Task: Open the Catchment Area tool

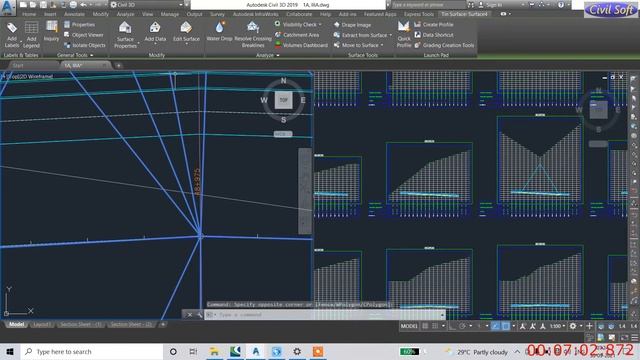Action: point(297,35)
